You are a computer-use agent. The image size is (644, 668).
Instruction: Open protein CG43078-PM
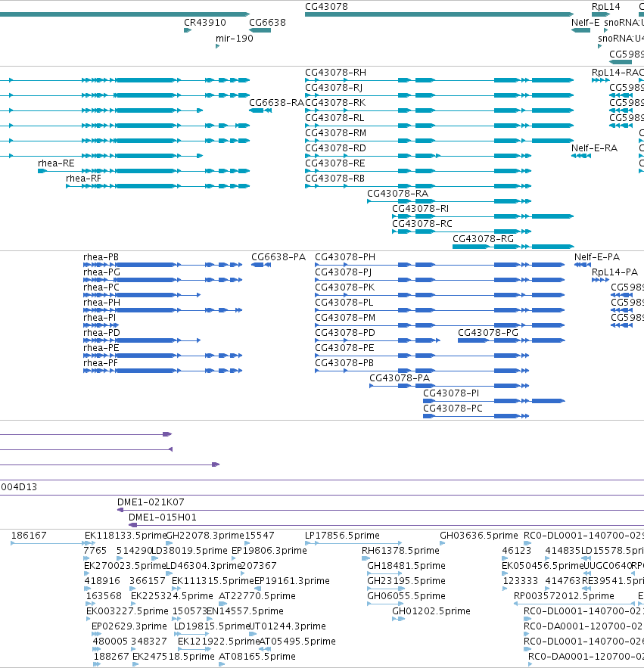pos(440,325)
